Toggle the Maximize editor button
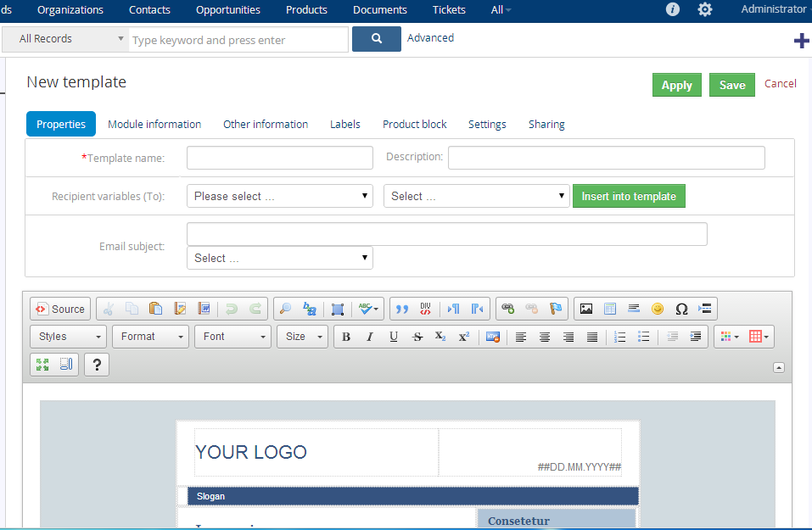The width and height of the screenshot is (812, 530). [42, 365]
